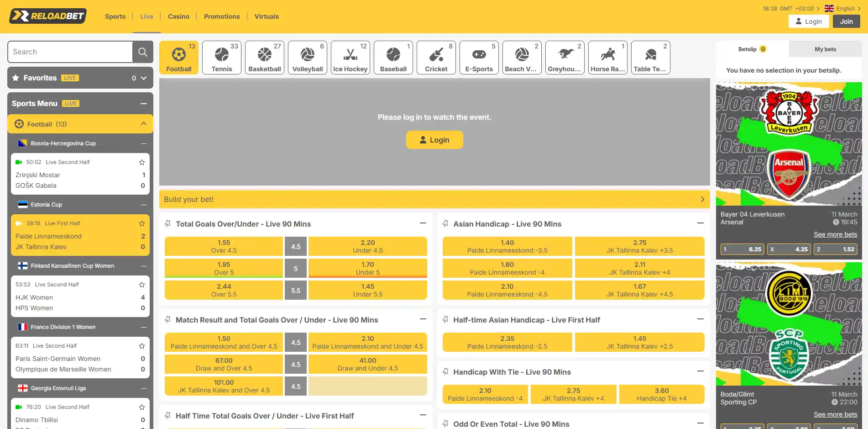This screenshot has width=868, height=429.
Task: Star the Paris Saint-Germain Women match
Action: (x=142, y=346)
